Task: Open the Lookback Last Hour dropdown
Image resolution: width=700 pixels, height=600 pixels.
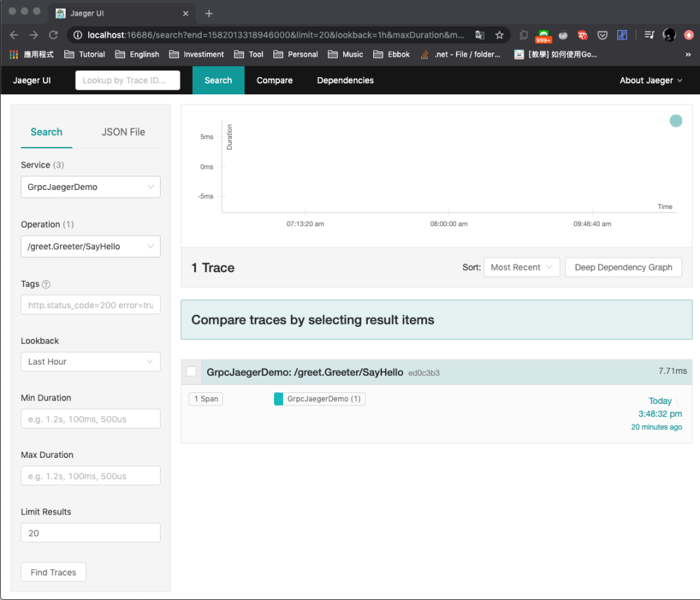Action: pyautogui.click(x=91, y=362)
